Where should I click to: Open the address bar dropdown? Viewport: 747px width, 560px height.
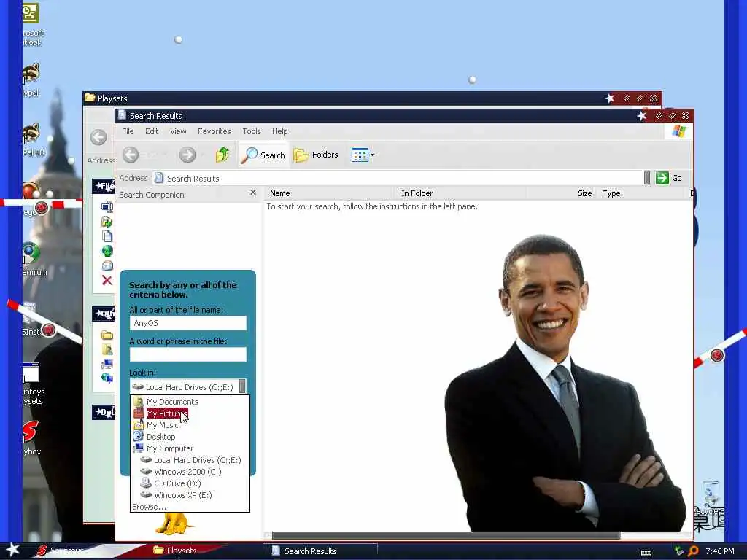[646, 178]
